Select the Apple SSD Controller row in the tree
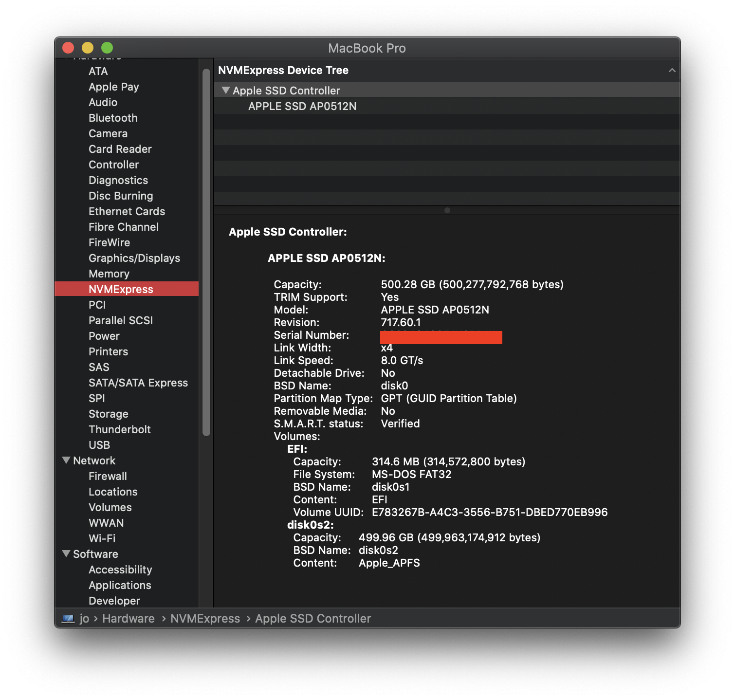This screenshot has height=700, width=735. pyautogui.click(x=286, y=90)
